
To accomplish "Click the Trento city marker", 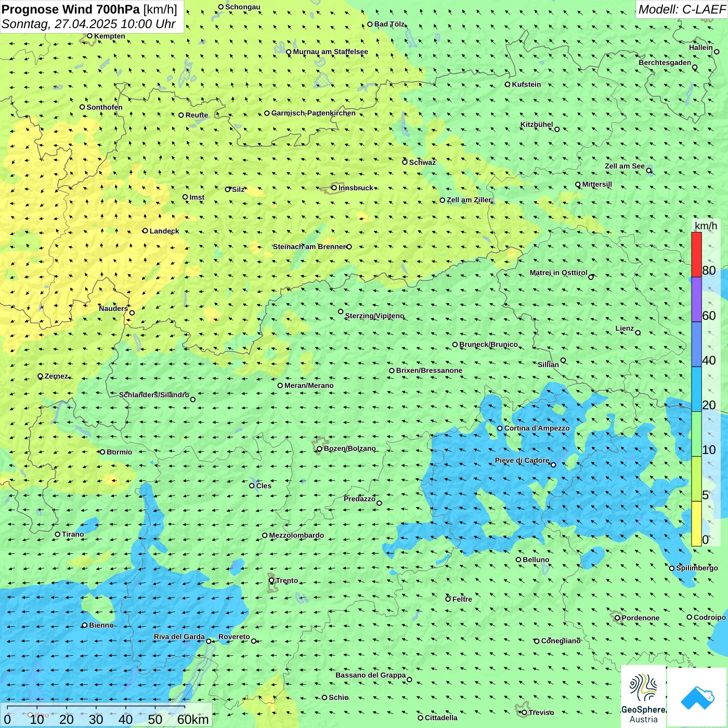I will tap(271, 580).
